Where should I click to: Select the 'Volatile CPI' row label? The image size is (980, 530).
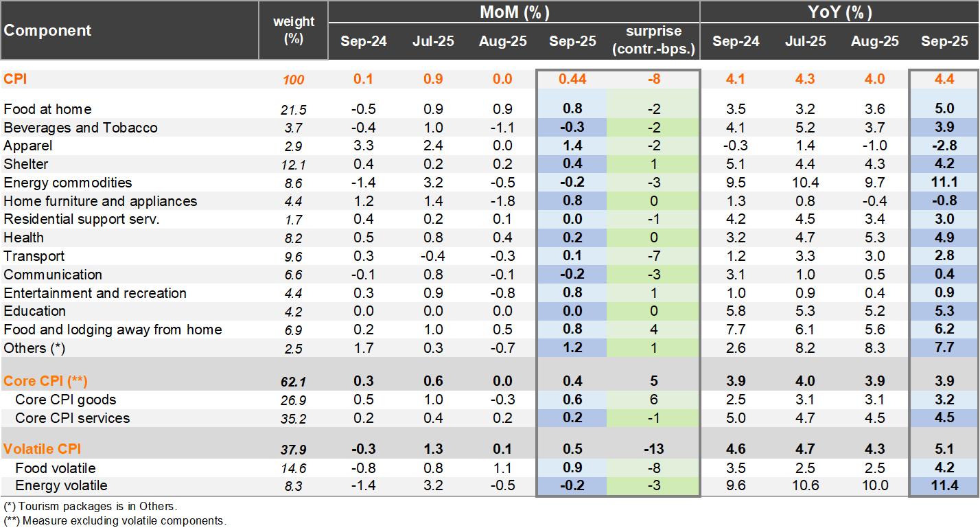tap(42, 449)
